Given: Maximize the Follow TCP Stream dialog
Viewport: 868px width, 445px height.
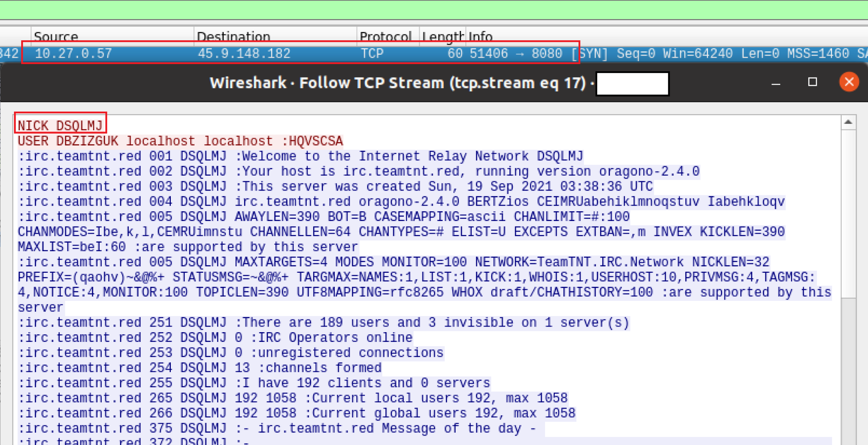Looking at the screenshot, I should click(812, 82).
